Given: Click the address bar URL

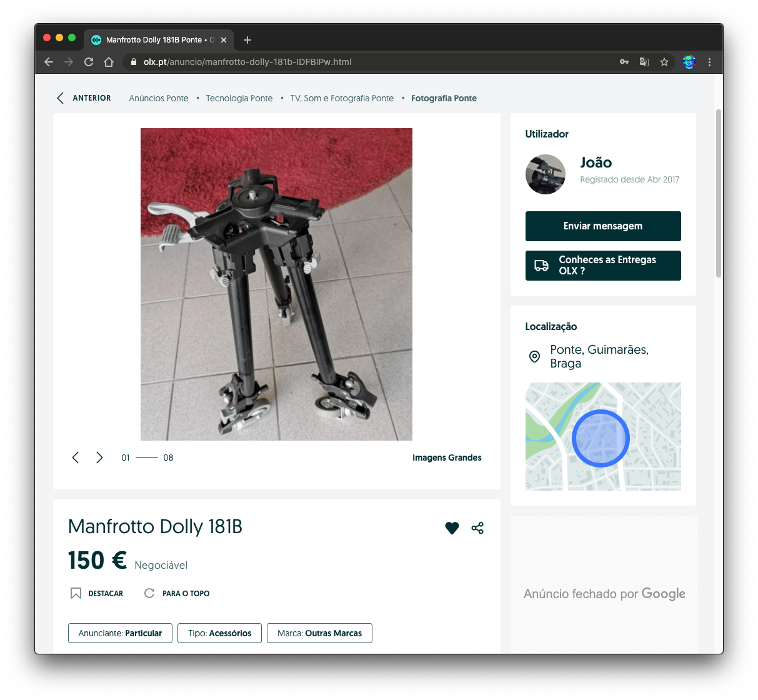Looking at the screenshot, I should click(x=247, y=62).
